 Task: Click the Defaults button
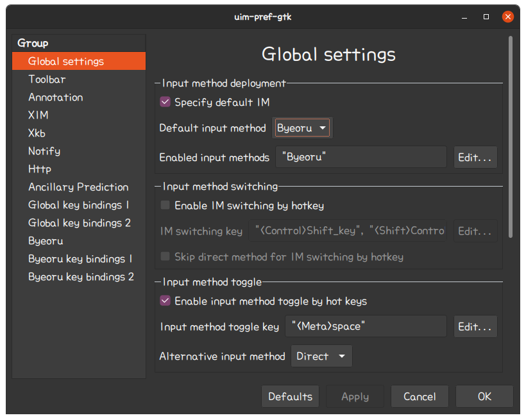pyautogui.click(x=290, y=396)
